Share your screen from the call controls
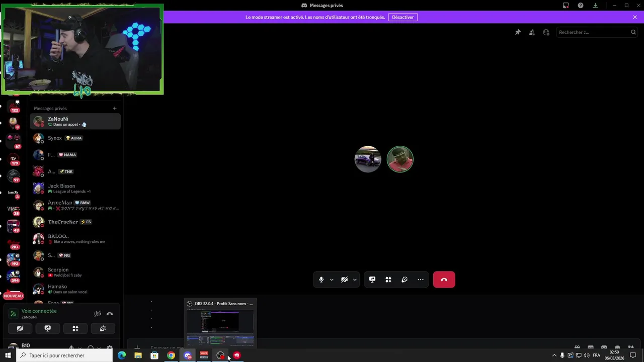The width and height of the screenshot is (644, 362). [372, 280]
